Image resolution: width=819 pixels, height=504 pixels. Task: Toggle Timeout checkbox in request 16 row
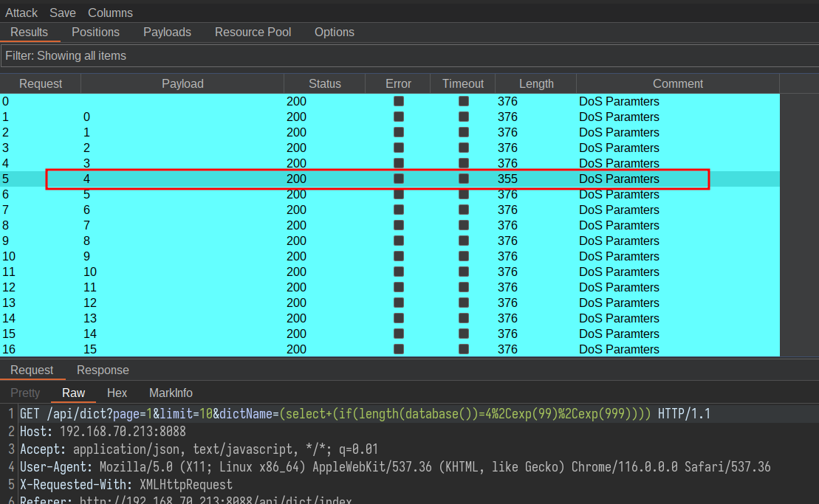pyautogui.click(x=463, y=349)
